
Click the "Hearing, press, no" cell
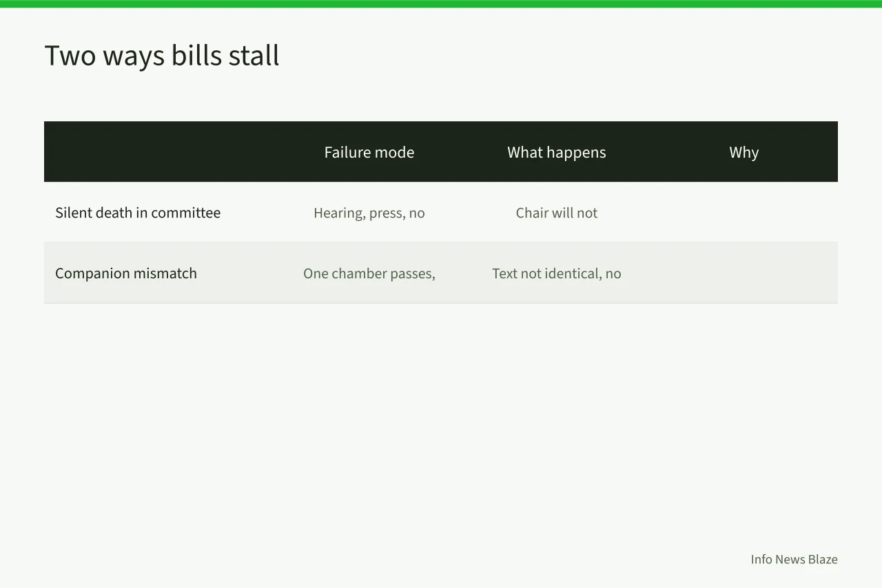[x=369, y=213]
